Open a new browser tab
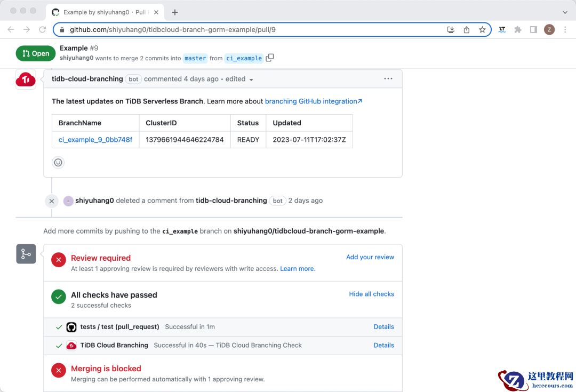 coord(175,12)
